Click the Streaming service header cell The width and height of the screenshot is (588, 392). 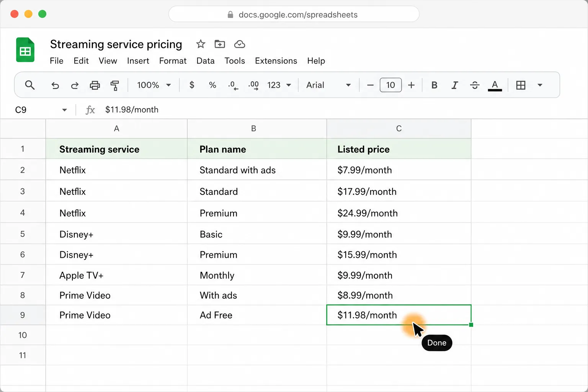[116, 149]
